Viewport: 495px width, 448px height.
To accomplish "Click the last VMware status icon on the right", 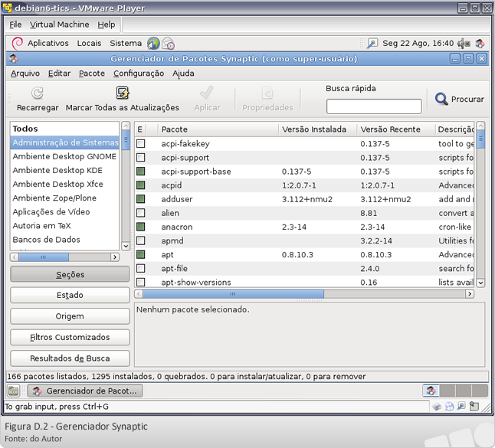I will coord(474,407).
